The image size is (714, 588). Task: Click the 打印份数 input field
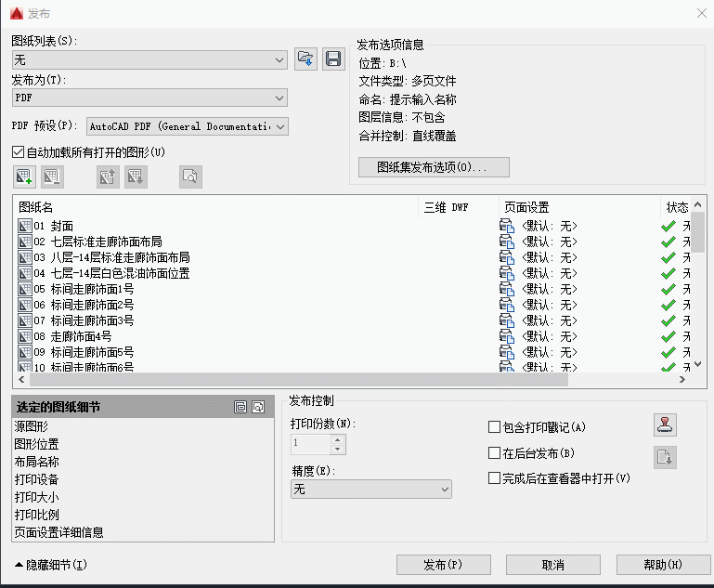point(310,444)
